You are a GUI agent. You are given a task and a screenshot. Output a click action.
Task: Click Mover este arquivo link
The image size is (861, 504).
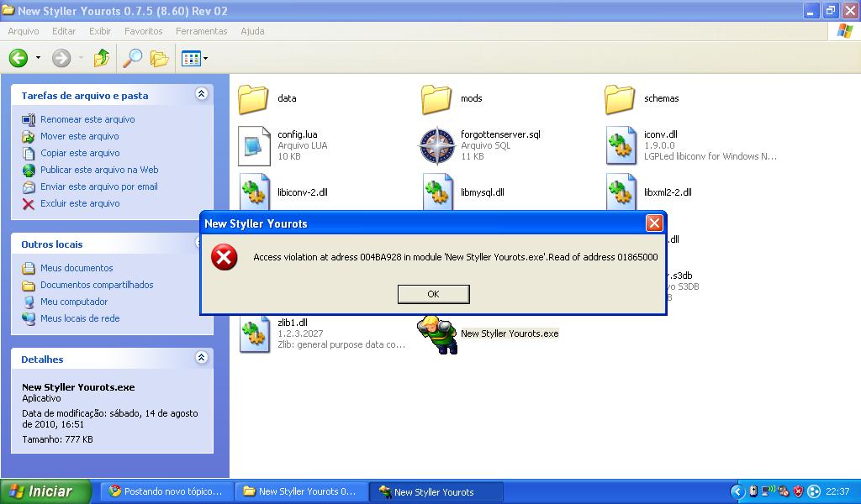80,136
